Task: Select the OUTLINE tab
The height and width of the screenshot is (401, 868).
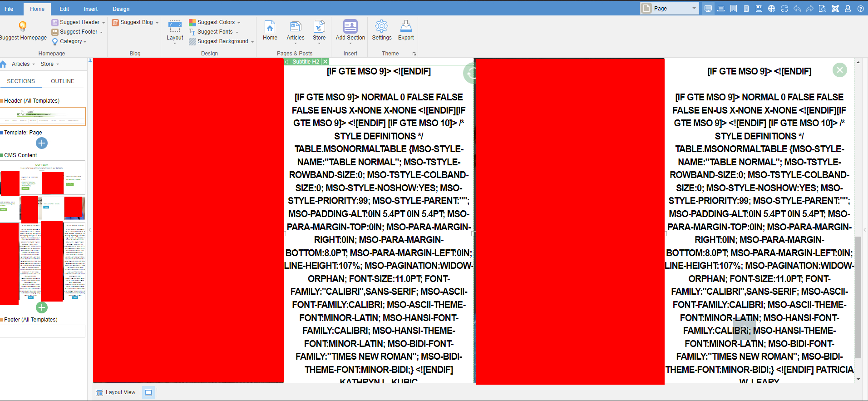Action: [x=63, y=81]
